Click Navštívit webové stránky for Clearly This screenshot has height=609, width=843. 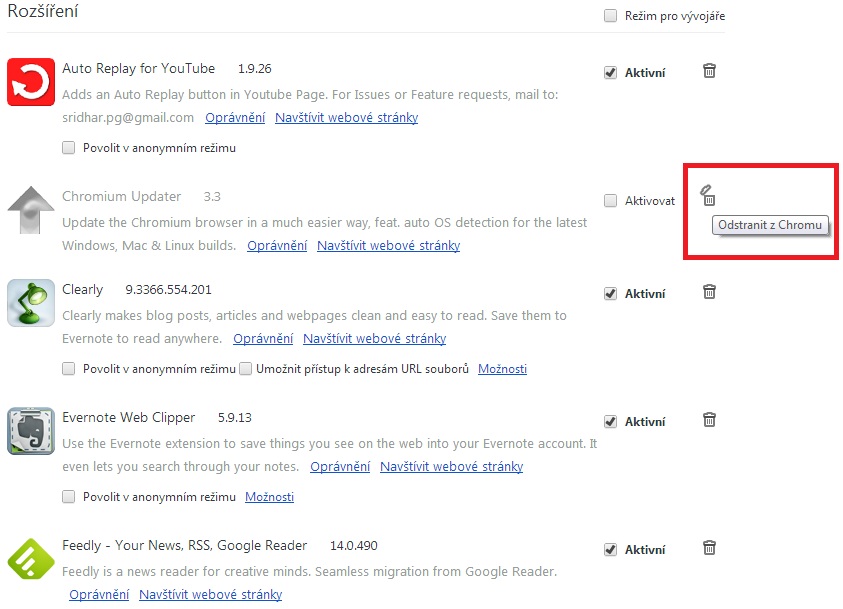tap(374, 339)
